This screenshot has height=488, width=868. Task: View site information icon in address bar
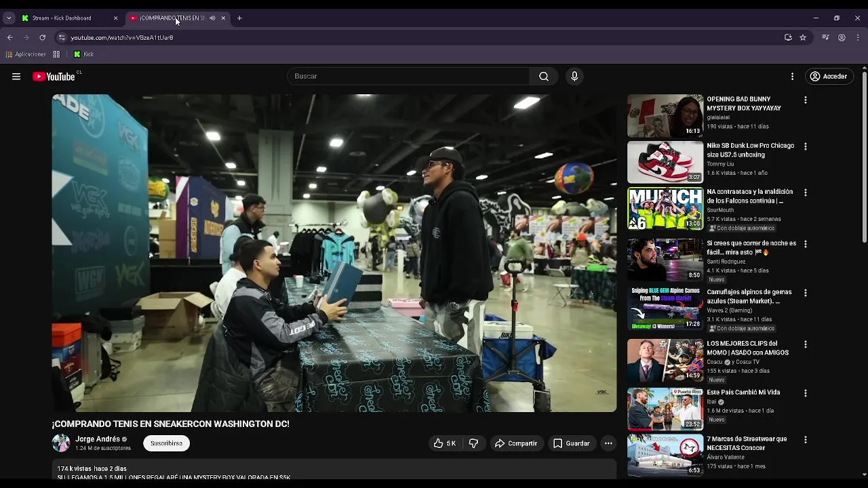(x=62, y=38)
